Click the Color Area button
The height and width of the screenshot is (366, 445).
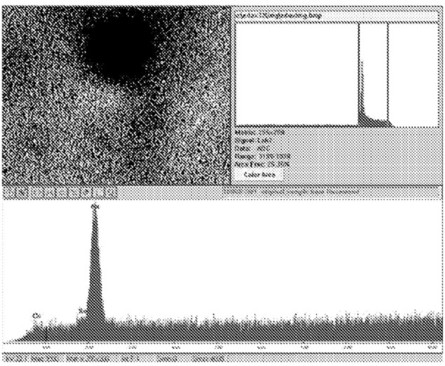pos(259,175)
